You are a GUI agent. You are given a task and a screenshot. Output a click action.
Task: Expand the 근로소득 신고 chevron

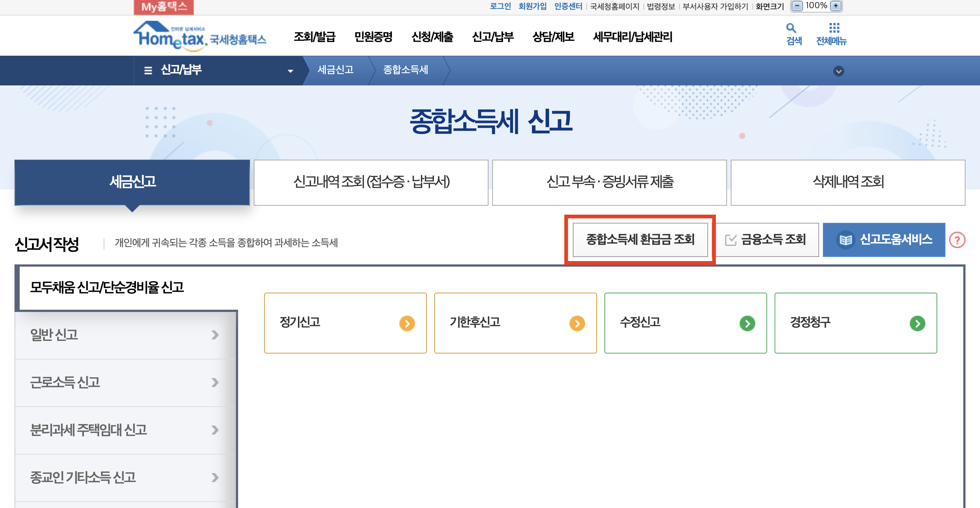[x=215, y=382]
